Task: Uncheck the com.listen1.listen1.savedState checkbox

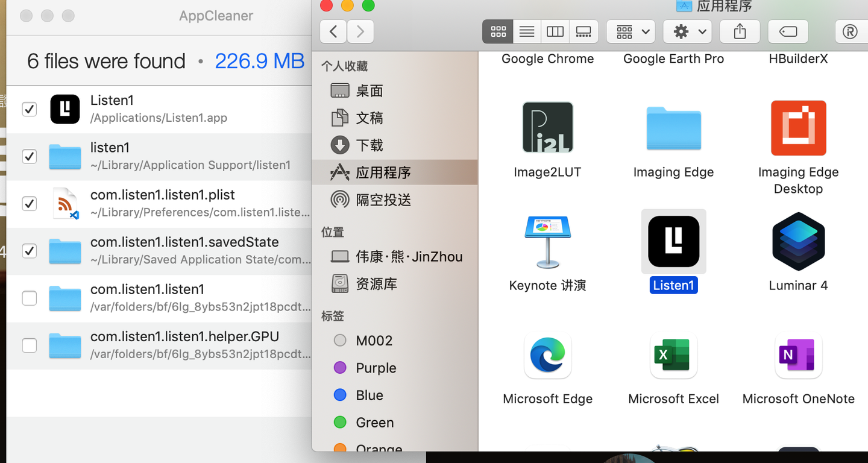Action: point(29,251)
